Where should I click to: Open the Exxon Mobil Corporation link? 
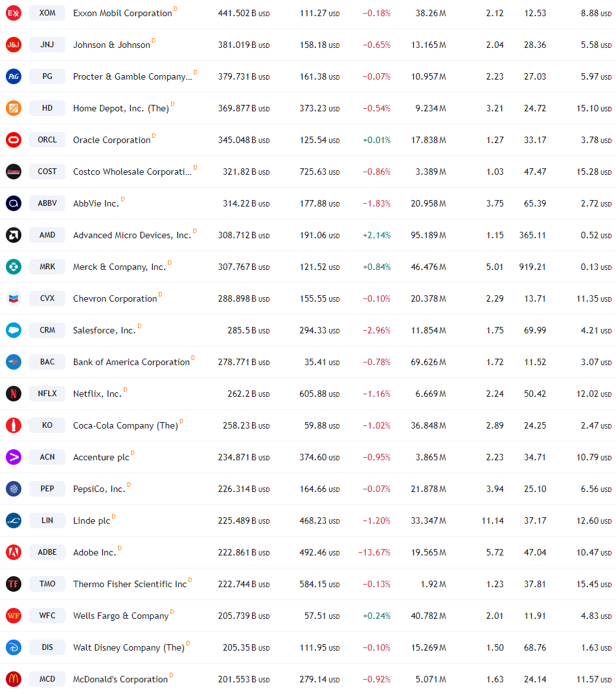(122, 14)
